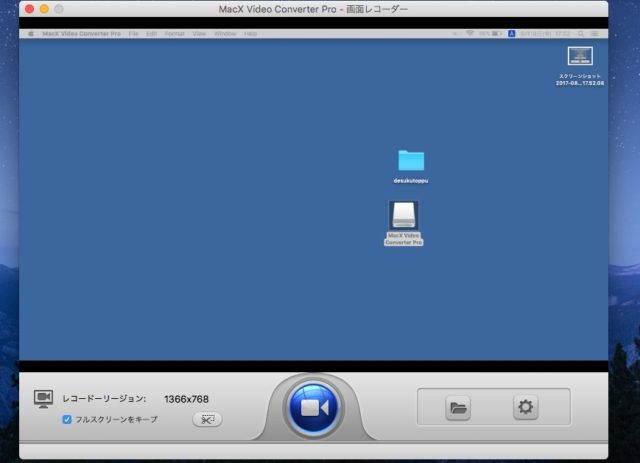Open the Window menu in preview

(225, 33)
